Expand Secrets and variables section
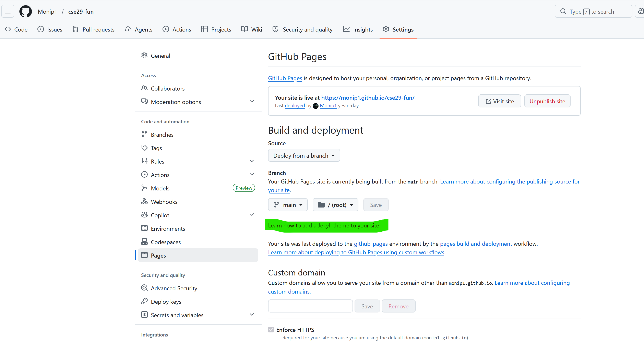Screen dimensions: 644x343 tap(252, 315)
